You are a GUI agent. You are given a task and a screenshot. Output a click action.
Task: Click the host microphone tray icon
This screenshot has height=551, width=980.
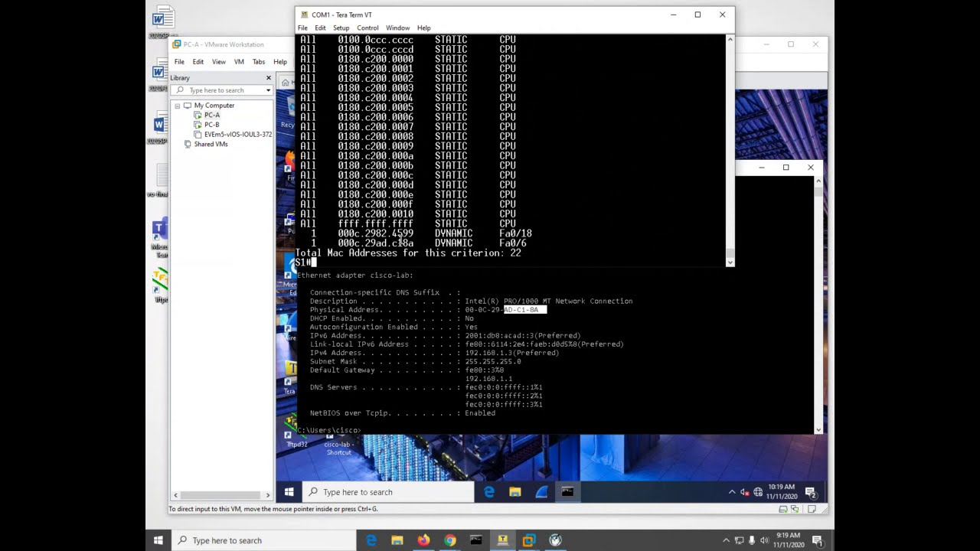tap(752, 540)
